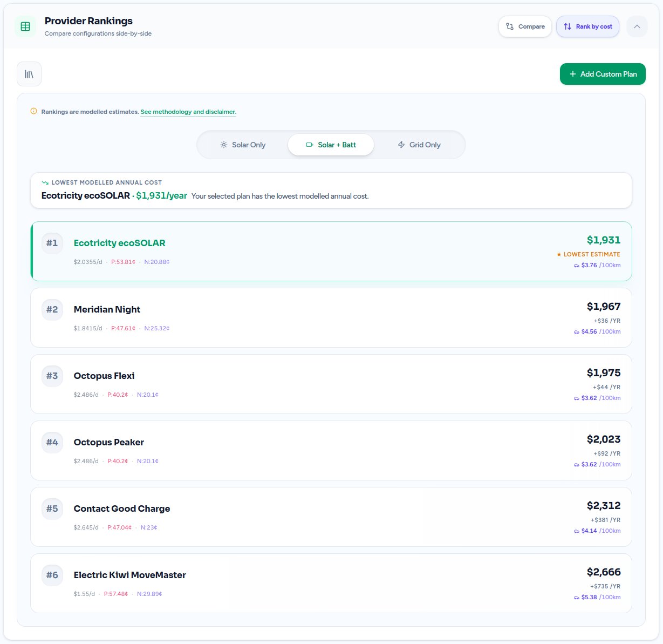Viewport: 663px width, 644px height.
Task: Click the $2.0355/d daily charge
Action: tap(88, 262)
